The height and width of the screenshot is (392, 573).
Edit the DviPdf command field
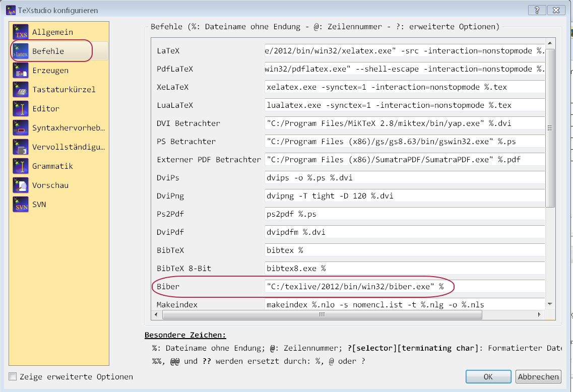[405, 232]
